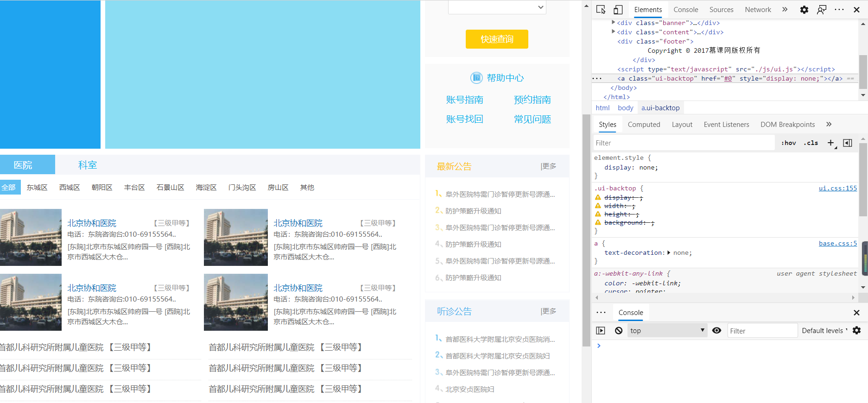Click the invalid display property warning icon
The image size is (868, 403).
pos(598,197)
